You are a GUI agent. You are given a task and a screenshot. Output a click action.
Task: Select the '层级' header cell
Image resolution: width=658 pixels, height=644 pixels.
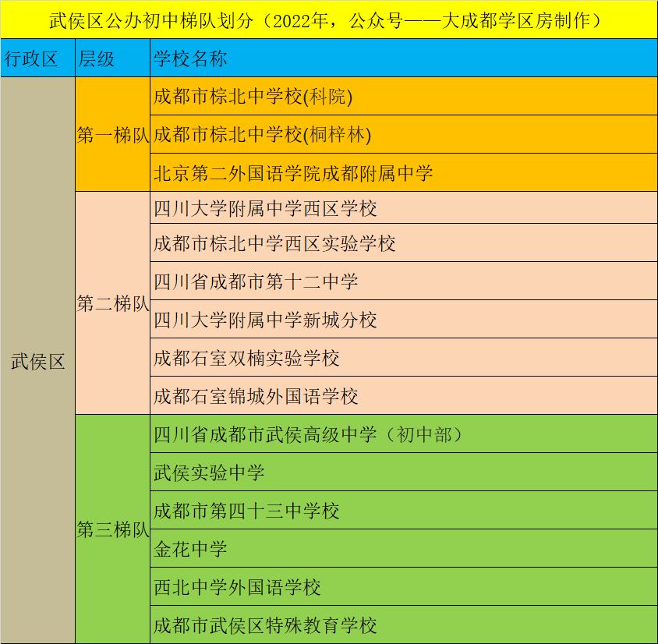click(x=112, y=58)
